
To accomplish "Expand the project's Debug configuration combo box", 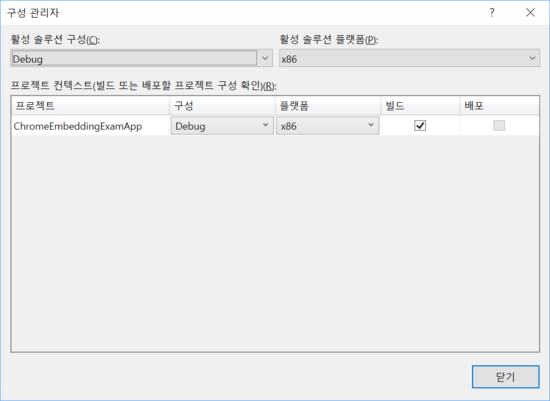I will pyautogui.click(x=222, y=126).
